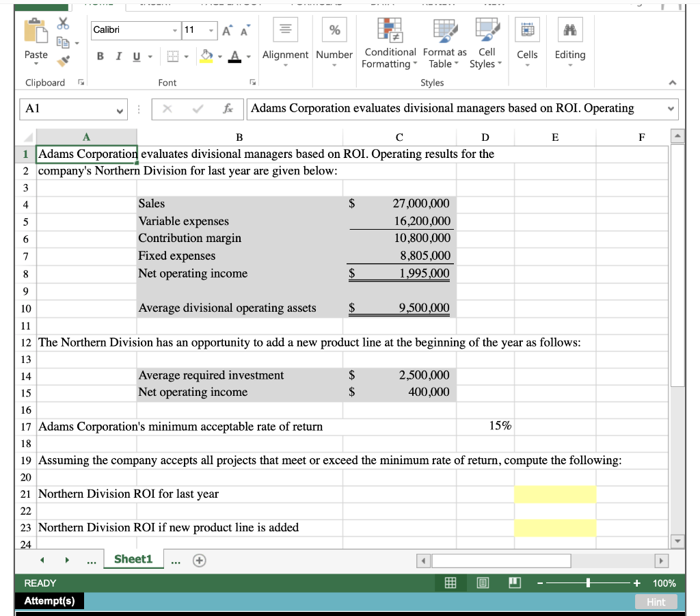The height and width of the screenshot is (616, 700).
Task: Expand the font name Calibri dropdown
Action: click(x=176, y=30)
